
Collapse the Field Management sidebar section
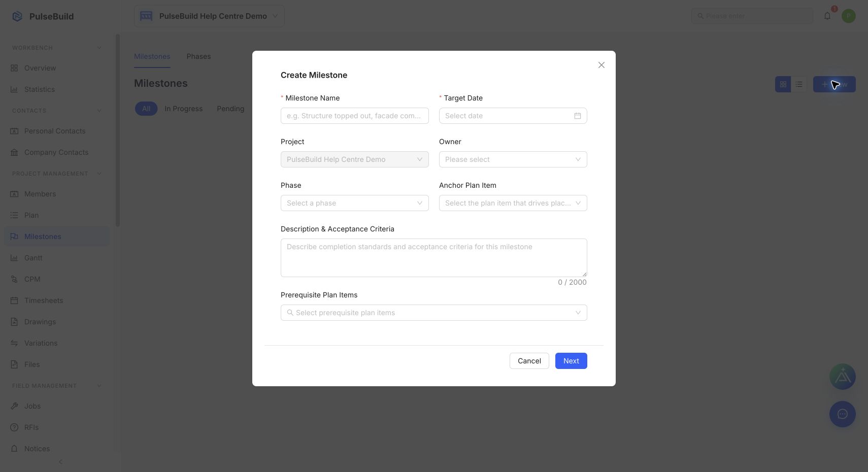(x=99, y=386)
